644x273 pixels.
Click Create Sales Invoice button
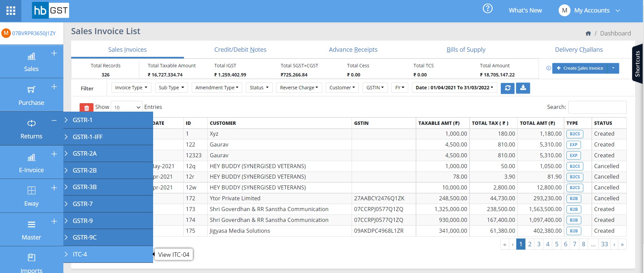pos(580,68)
